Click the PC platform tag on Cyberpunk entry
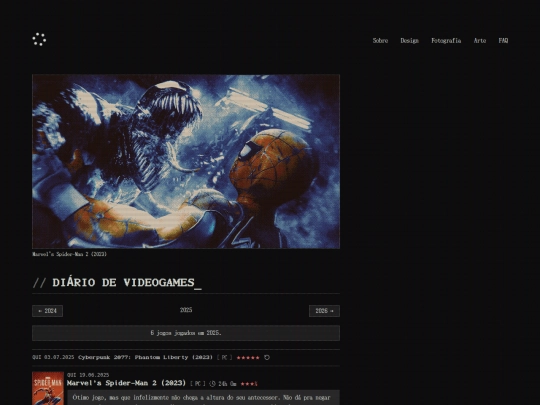The image size is (540, 405). 225,357
